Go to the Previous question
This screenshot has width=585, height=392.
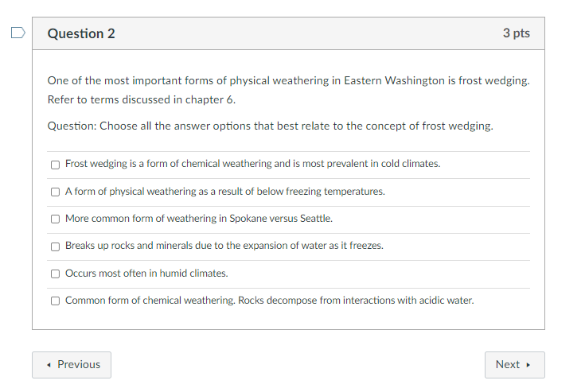72,365
